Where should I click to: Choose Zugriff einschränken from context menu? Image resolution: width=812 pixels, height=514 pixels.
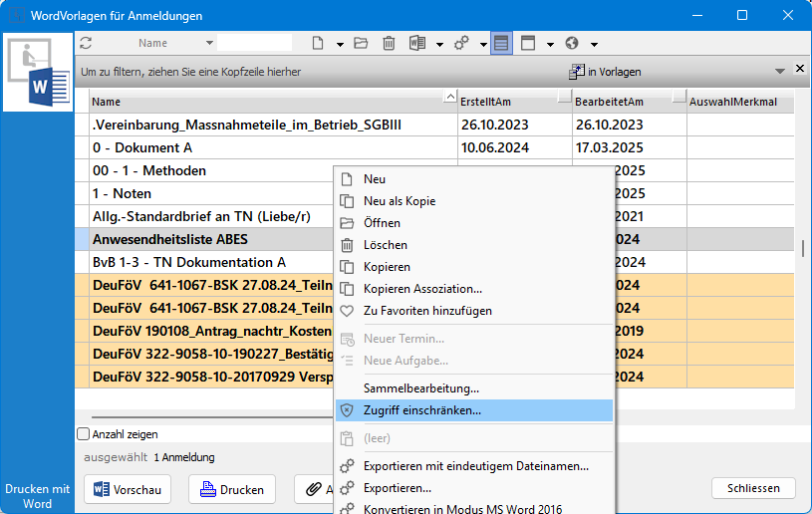[422, 409]
